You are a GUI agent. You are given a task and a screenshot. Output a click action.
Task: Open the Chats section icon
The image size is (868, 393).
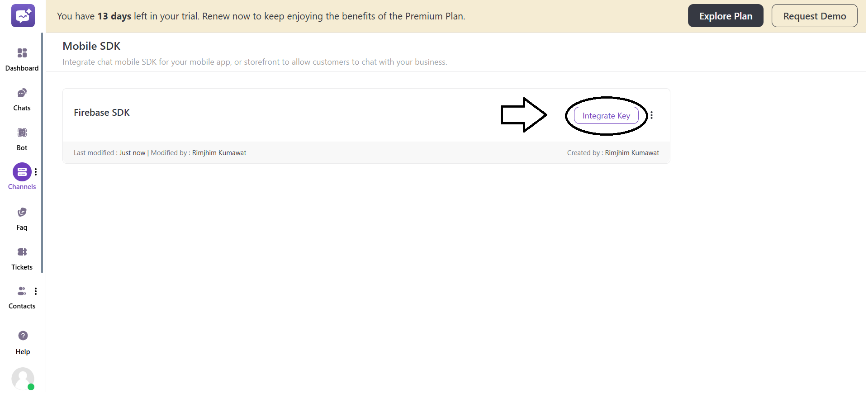[22, 93]
